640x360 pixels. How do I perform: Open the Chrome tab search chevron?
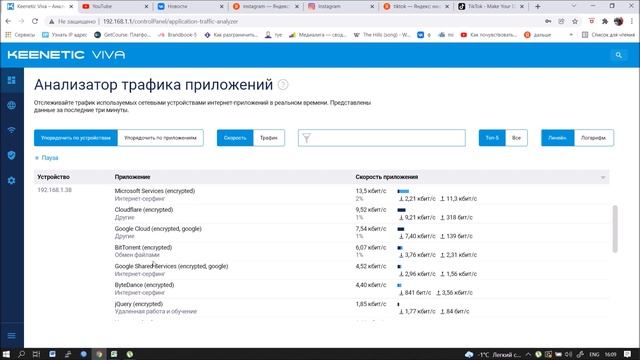(x=573, y=6)
